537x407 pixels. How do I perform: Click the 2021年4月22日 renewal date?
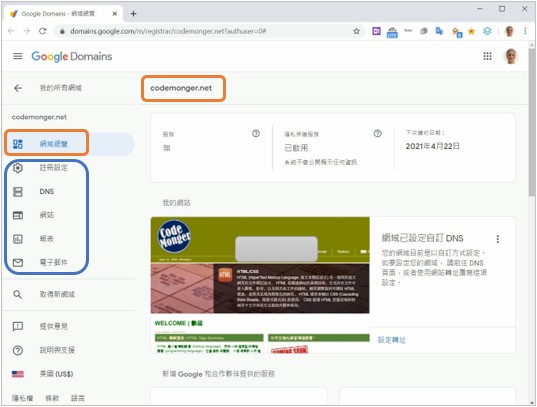click(433, 146)
